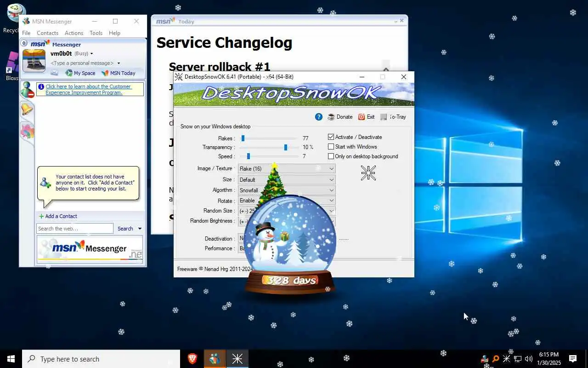588x368 pixels.
Task: Click the MSN Messenger banner advertisement
Action: click(90, 249)
